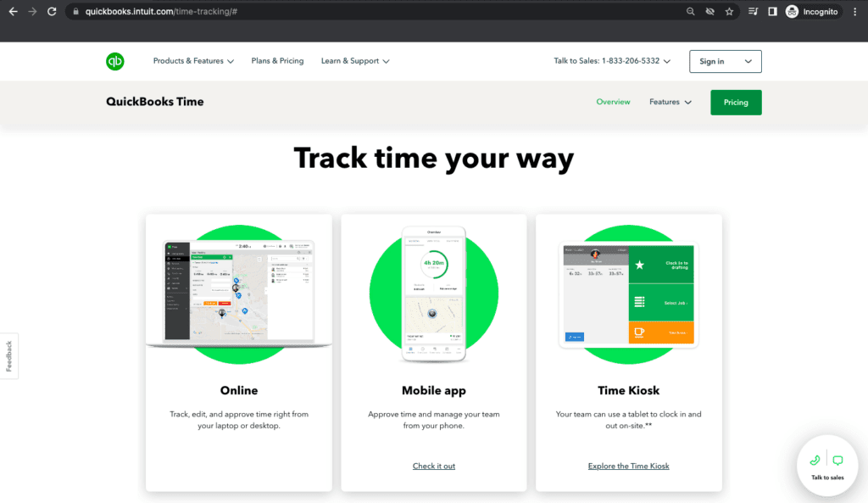Select Plans & Pricing in the navigation

click(x=277, y=61)
